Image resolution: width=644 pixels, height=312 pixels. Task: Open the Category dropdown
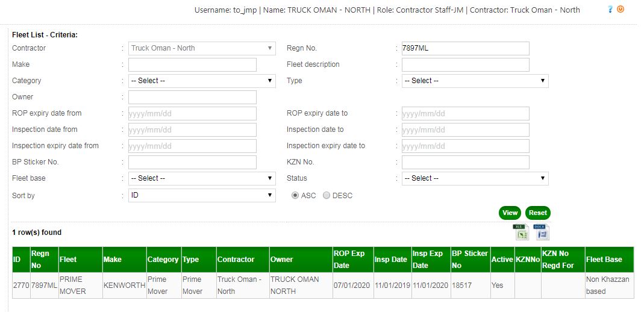202,81
